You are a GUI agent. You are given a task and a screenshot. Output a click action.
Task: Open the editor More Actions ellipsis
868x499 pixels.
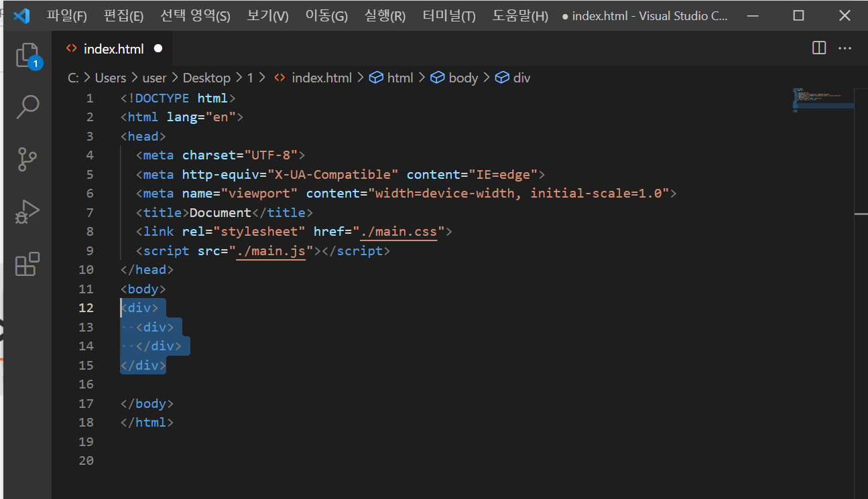[x=845, y=48]
